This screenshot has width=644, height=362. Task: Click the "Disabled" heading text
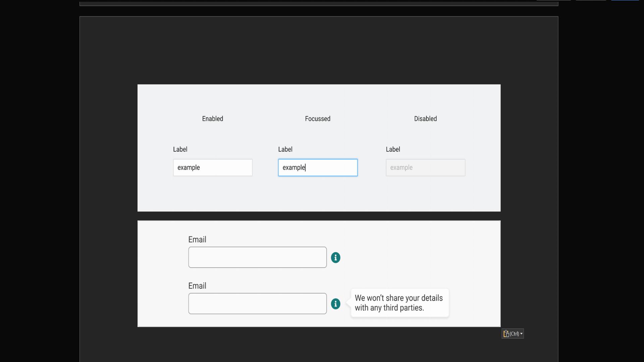pos(425,119)
